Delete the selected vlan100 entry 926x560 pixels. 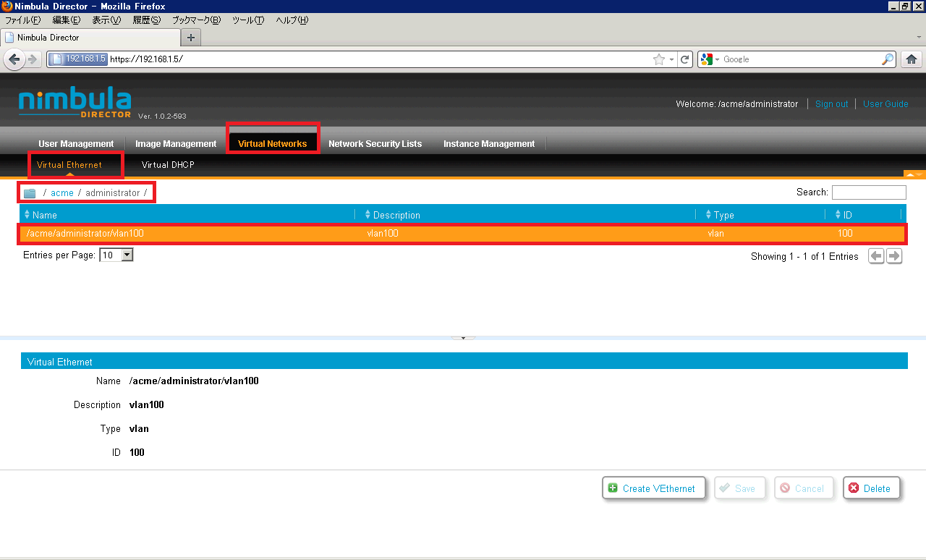pyautogui.click(x=871, y=488)
